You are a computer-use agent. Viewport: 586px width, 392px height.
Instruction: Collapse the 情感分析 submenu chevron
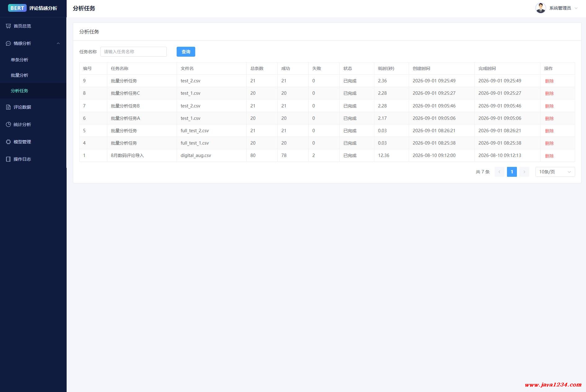(x=58, y=43)
